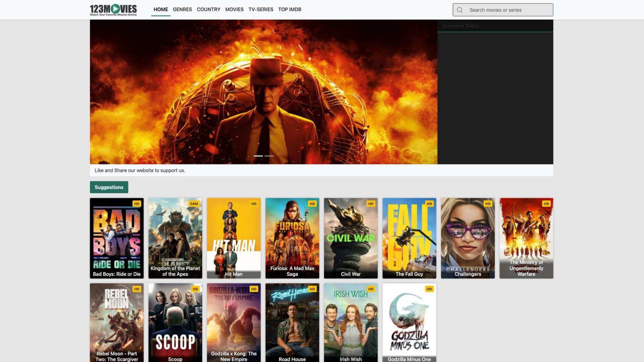644x362 pixels.
Task: Go to the MOVIES section
Action: click(x=234, y=9)
